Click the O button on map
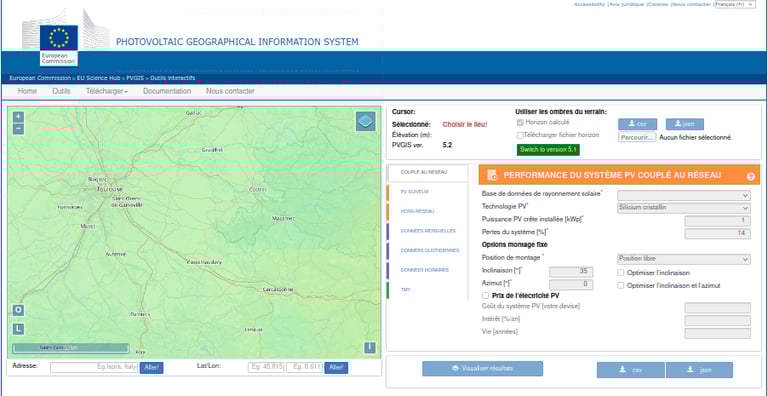The image size is (768, 396). click(18, 310)
